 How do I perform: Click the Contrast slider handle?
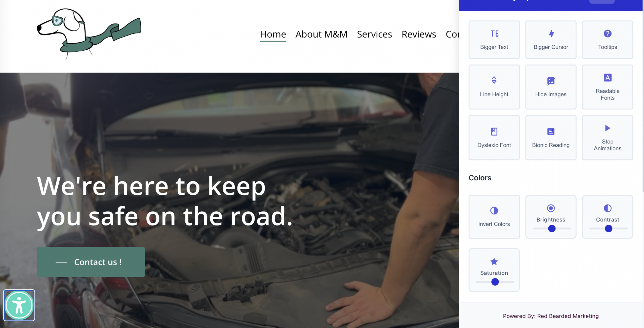(x=608, y=228)
